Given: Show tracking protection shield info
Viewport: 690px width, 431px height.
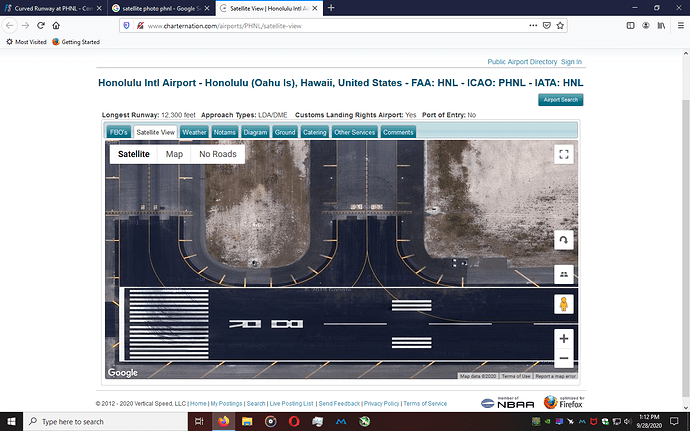Looking at the screenshot, I should coord(127,26).
